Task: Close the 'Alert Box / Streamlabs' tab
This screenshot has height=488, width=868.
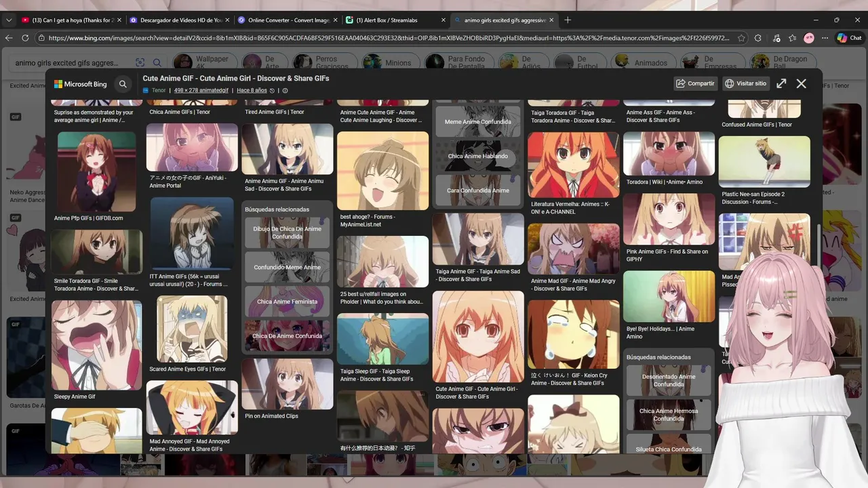Action: click(x=443, y=20)
